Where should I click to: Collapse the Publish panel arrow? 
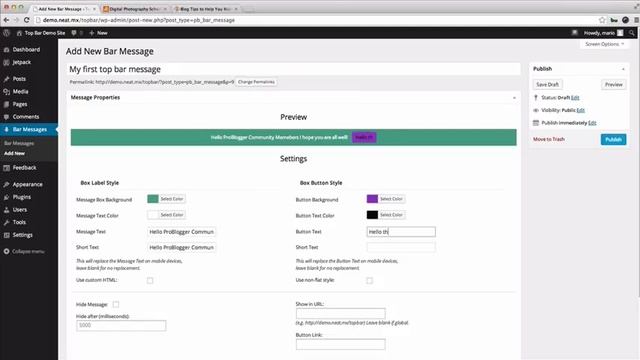pos(623,69)
